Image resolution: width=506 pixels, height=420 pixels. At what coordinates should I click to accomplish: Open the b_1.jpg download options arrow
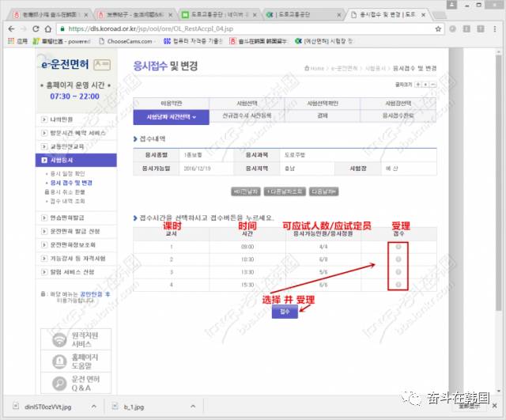193,407
